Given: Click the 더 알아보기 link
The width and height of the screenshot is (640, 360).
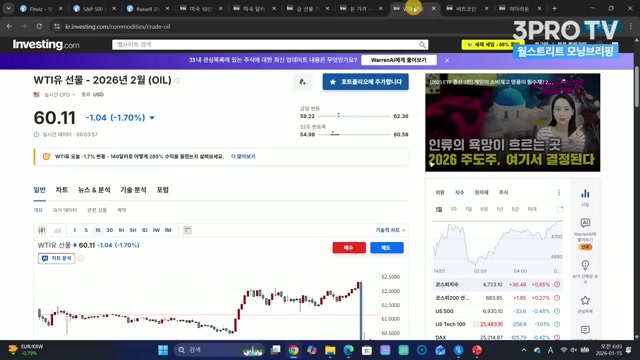Looking at the screenshot, I should point(243,157).
